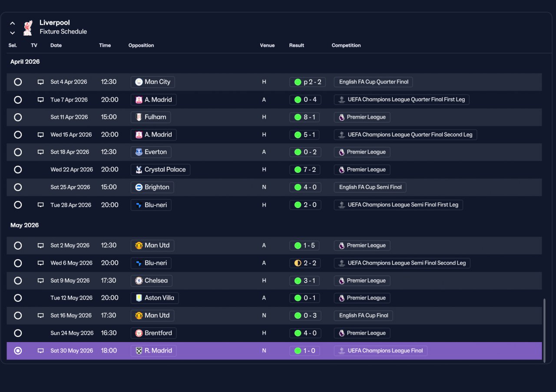Select the radio button for Sat 30 May R. Madrid
Image resolution: width=556 pixels, height=392 pixels.
click(x=18, y=351)
